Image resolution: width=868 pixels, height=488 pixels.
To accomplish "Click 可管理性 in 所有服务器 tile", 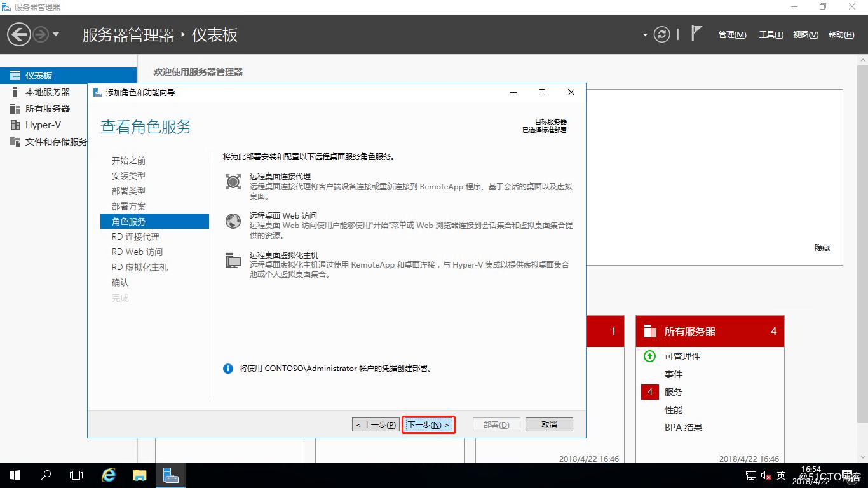I will click(682, 356).
